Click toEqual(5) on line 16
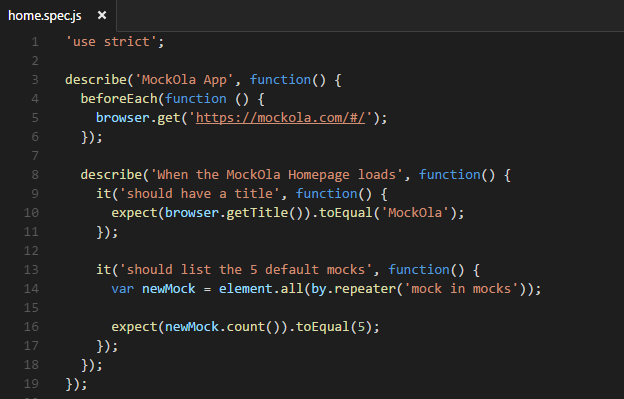 coord(334,327)
